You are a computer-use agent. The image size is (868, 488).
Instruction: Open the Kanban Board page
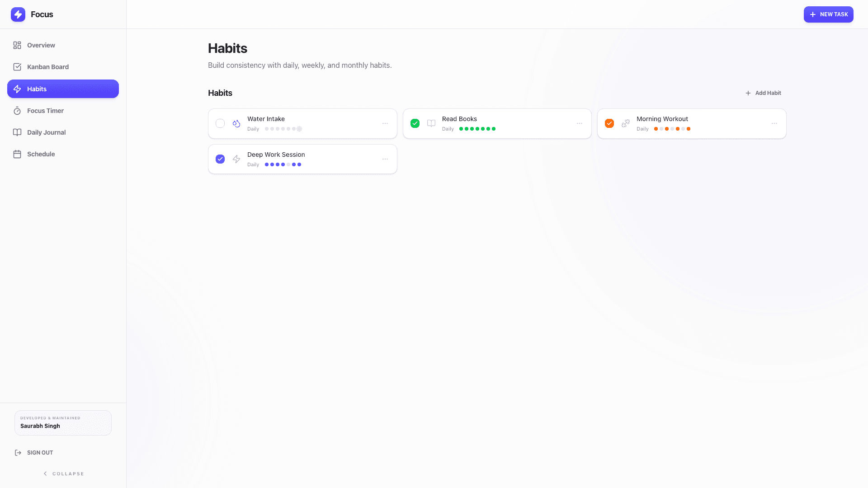click(47, 67)
